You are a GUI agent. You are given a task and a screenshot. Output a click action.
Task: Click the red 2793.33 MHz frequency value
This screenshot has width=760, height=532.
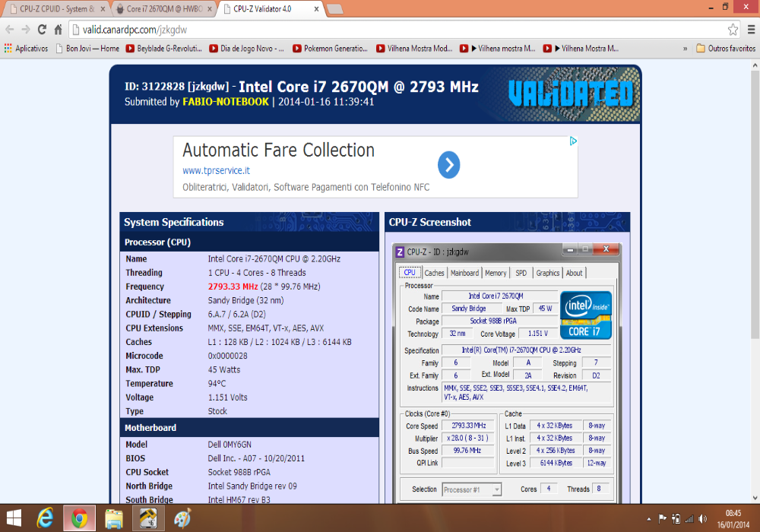click(x=233, y=287)
